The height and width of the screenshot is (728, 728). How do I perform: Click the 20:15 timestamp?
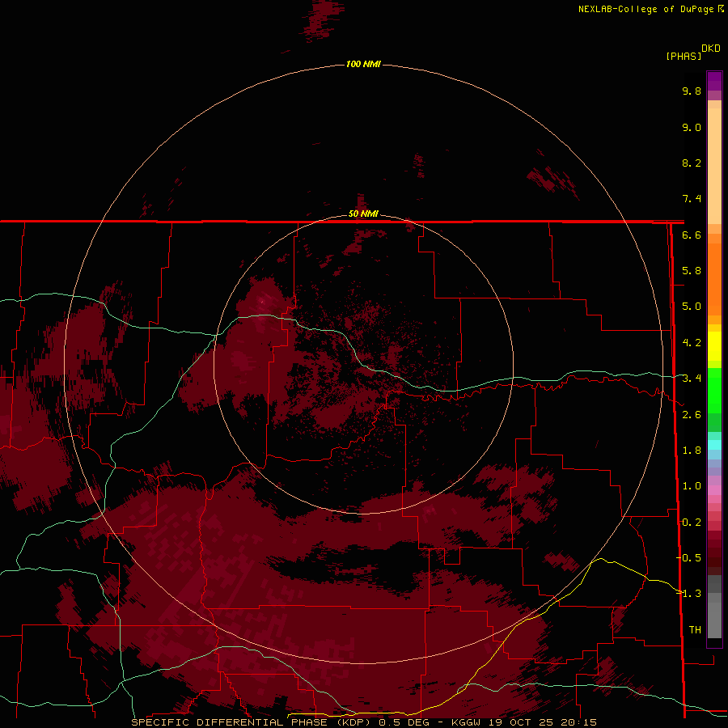coord(578,722)
